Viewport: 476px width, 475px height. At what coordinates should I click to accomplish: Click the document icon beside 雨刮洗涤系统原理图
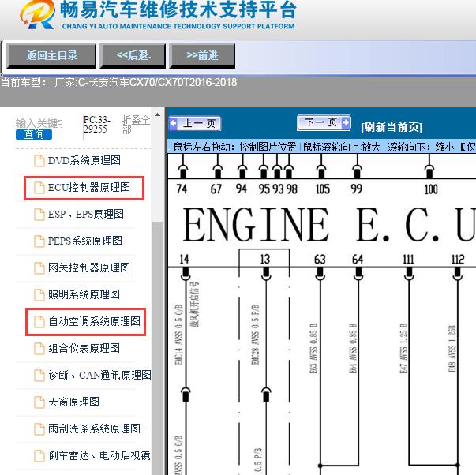pos(39,428)
